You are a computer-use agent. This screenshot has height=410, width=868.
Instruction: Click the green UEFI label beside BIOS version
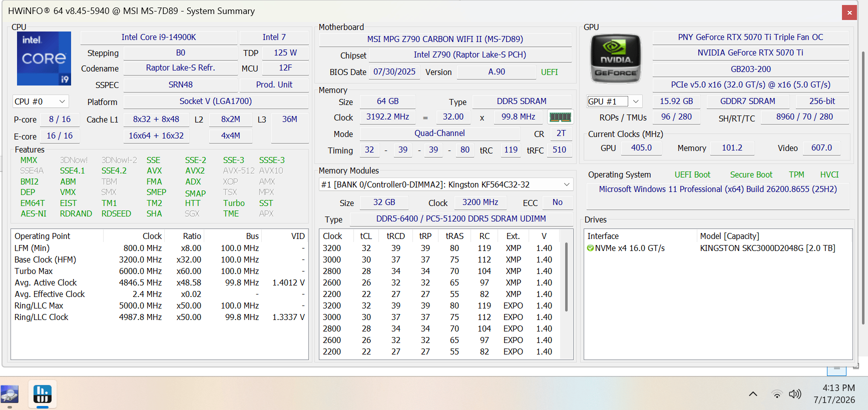coord(549,72)
